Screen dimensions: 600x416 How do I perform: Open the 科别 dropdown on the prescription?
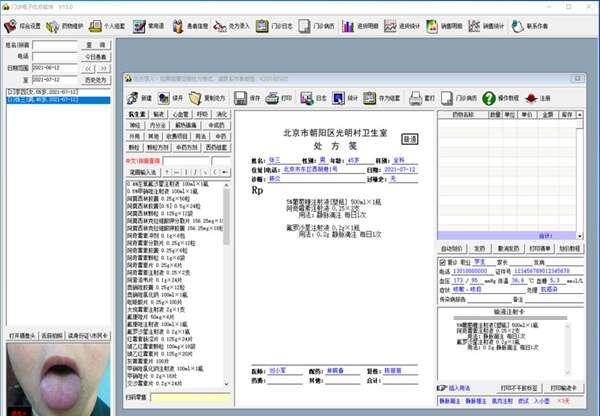click(x=398, y=159)
